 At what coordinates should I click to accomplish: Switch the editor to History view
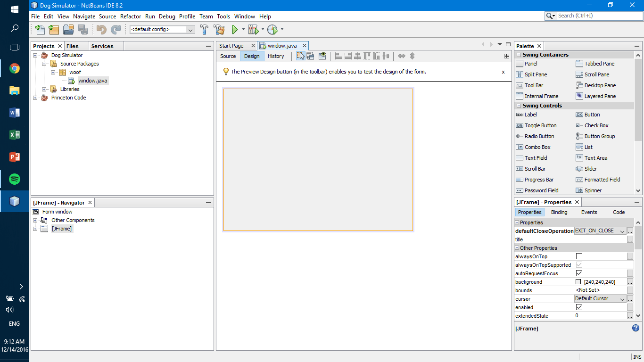[276, 56]
